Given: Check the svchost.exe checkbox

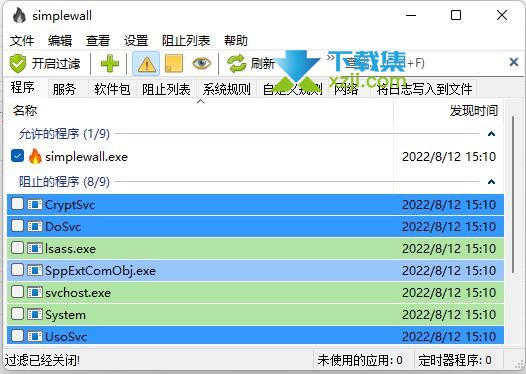Looking at the screenshot, I should [x=17, y=292].
